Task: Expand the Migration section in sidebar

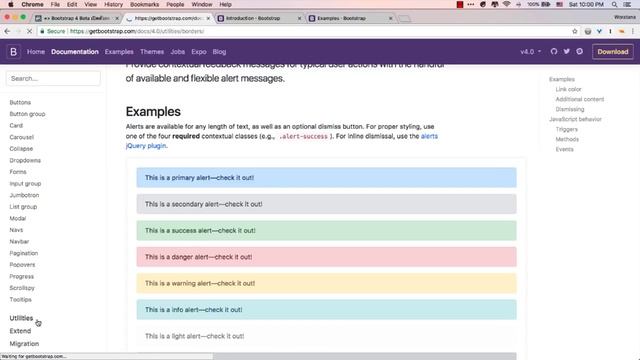Action: point(24,344)
